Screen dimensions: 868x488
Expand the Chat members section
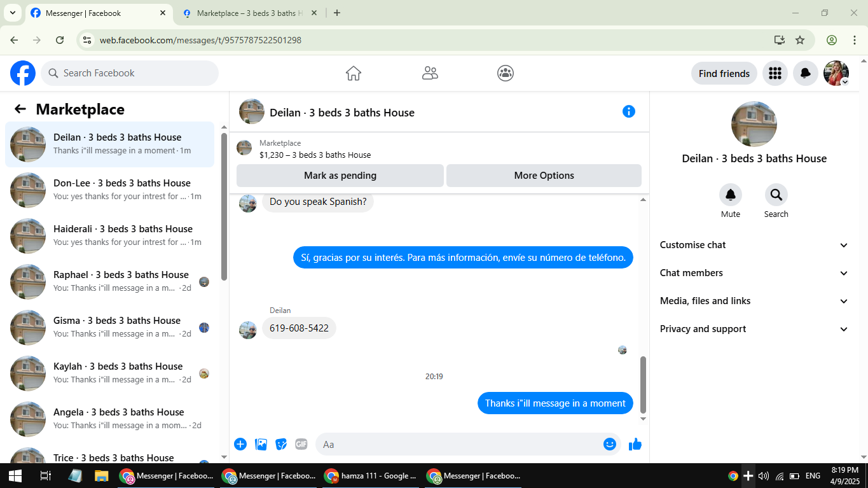tap(754, 273)
